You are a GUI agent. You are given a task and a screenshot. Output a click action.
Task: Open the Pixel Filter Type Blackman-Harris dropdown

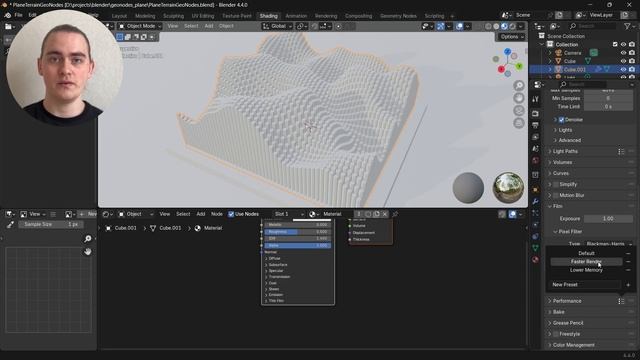pos(609,244)
